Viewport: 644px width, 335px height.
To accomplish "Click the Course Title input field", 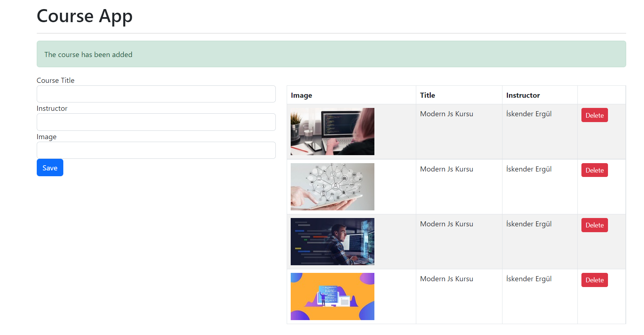I will click(x=156, y=94).
